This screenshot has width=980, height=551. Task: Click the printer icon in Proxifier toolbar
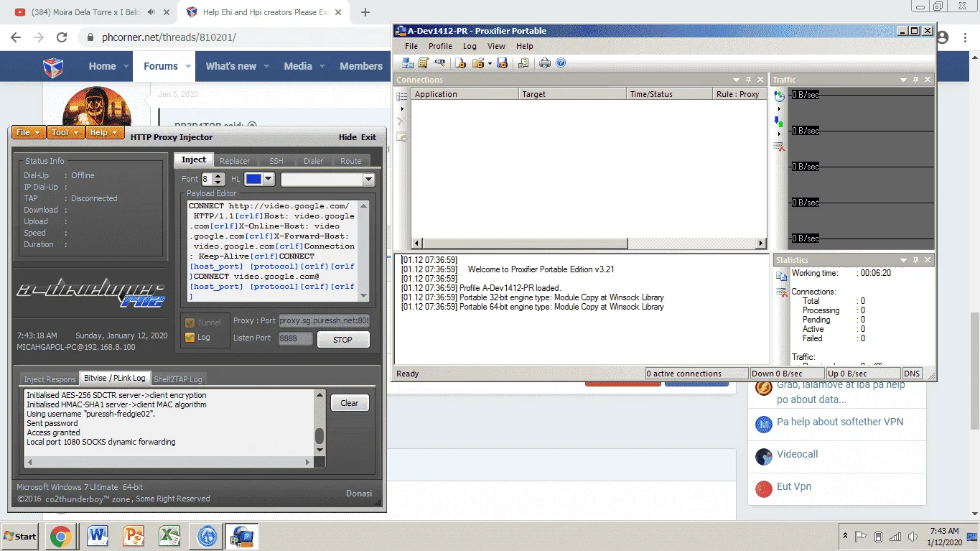545,63
